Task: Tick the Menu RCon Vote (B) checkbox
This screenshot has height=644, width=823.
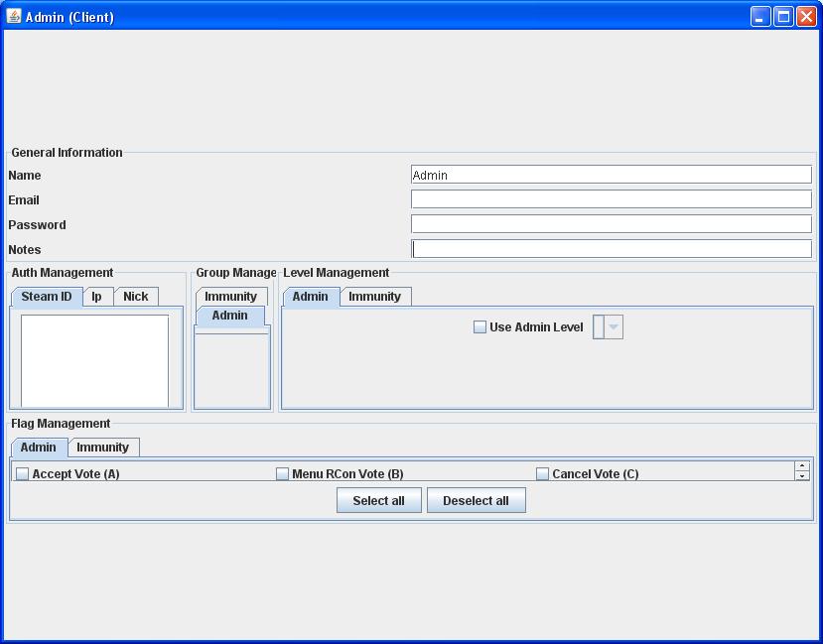Action: [x=283, y=474]
